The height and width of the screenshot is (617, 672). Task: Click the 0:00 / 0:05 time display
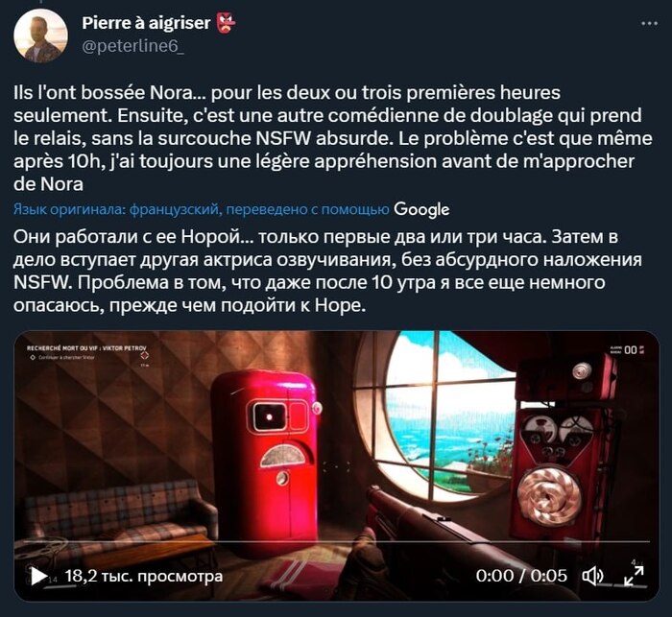pos(521,576)
